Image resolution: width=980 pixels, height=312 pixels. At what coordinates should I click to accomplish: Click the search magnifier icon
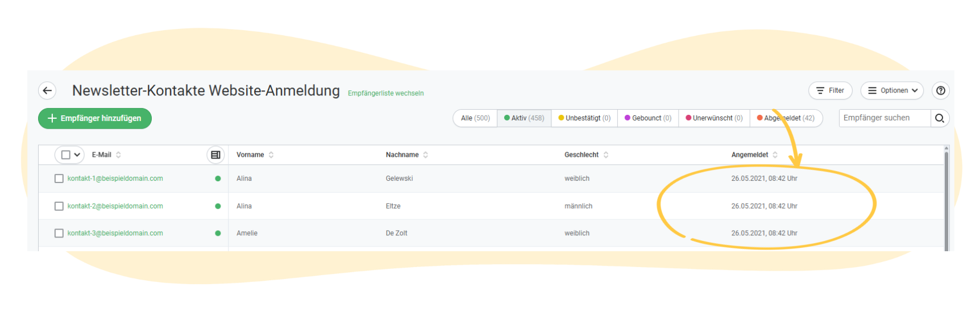tap(940, 118)
